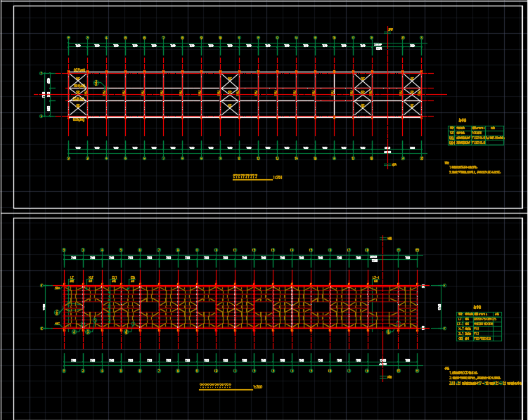Screen dimensions: 528x420
Task: Pick the notes paragraph in upper sheet
Action: (472, 167)
